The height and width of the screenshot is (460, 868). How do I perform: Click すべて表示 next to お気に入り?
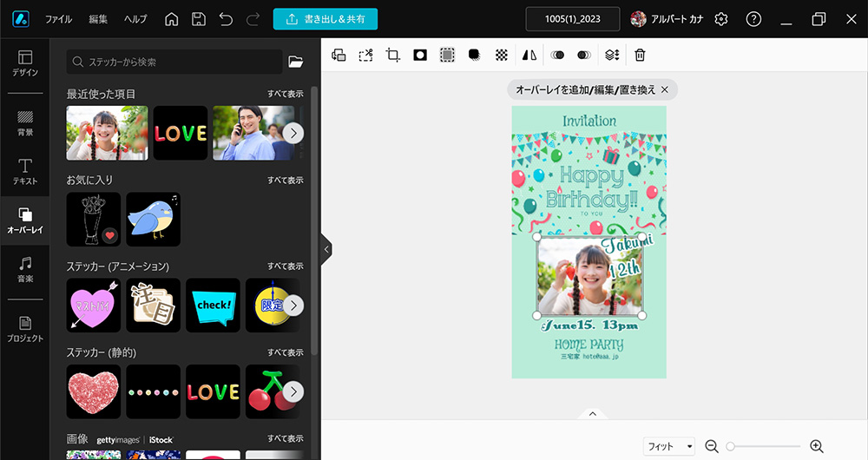pyautogui.click(x=285, y=180)
